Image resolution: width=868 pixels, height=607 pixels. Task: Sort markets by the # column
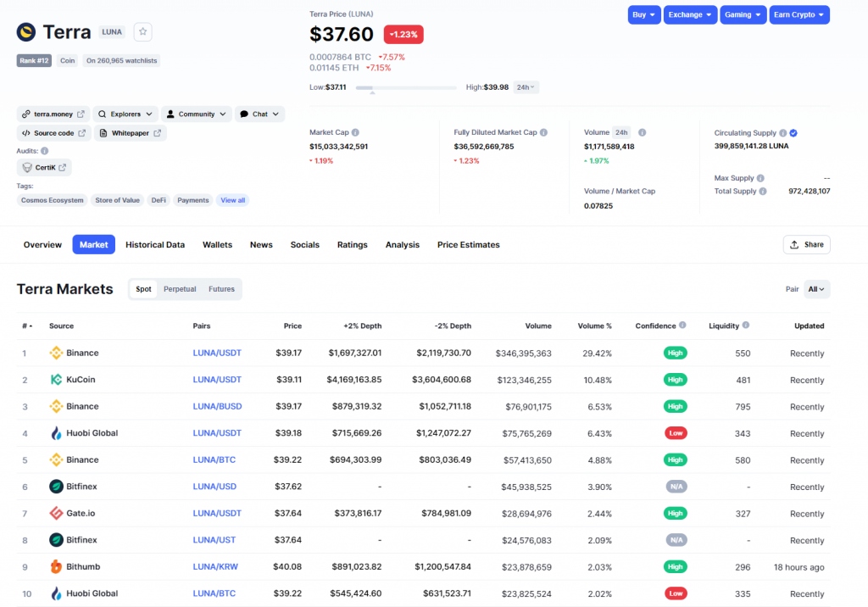[x=26, y=326]
